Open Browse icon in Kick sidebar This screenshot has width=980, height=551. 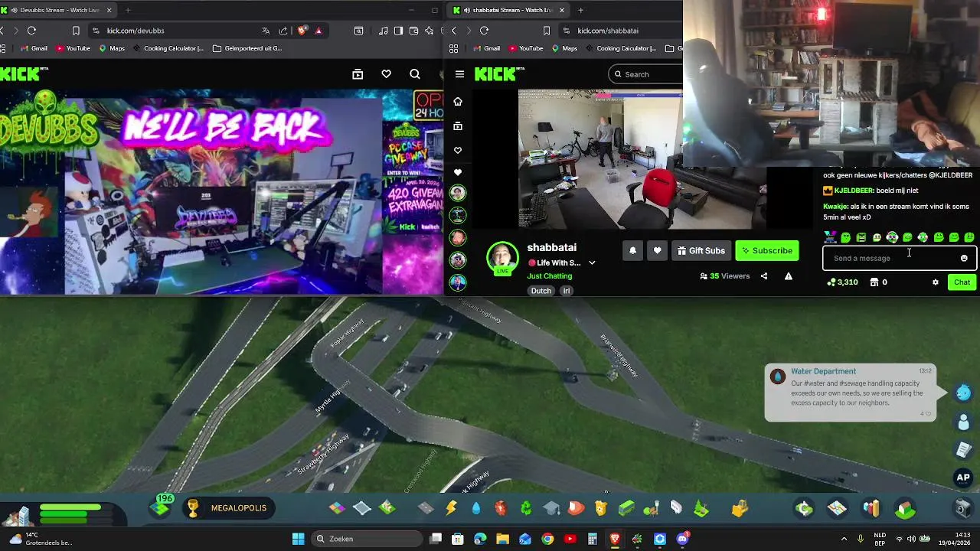click(458, 126)
